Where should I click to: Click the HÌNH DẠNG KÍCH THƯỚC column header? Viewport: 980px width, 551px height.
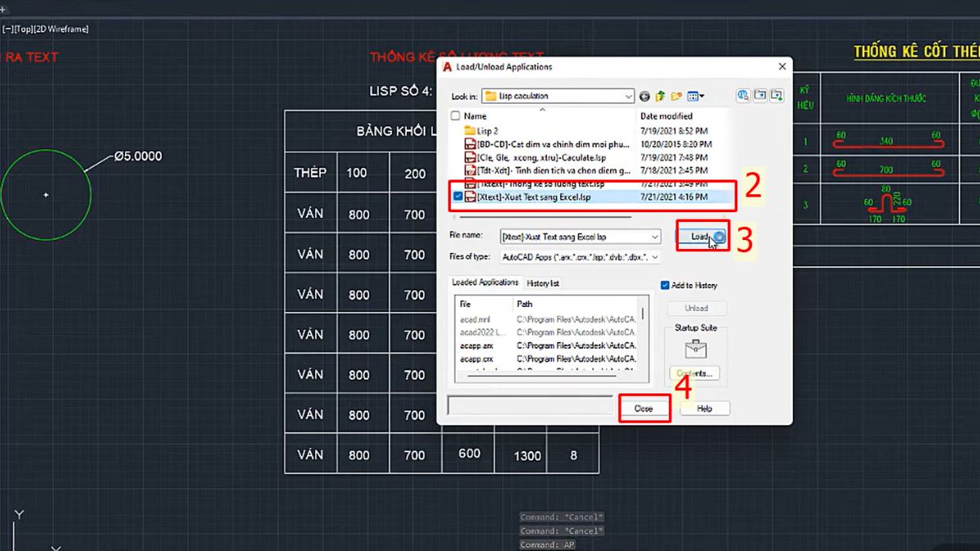click(x=886, y=99)
